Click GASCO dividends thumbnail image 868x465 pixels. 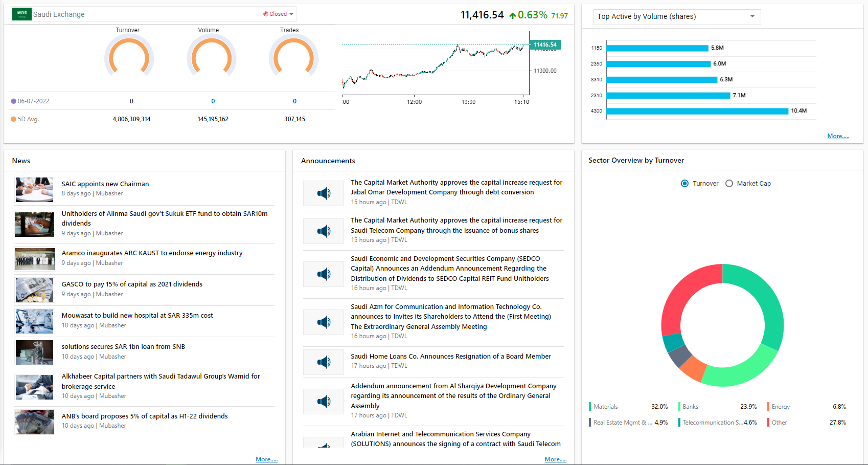click(34, 290)
